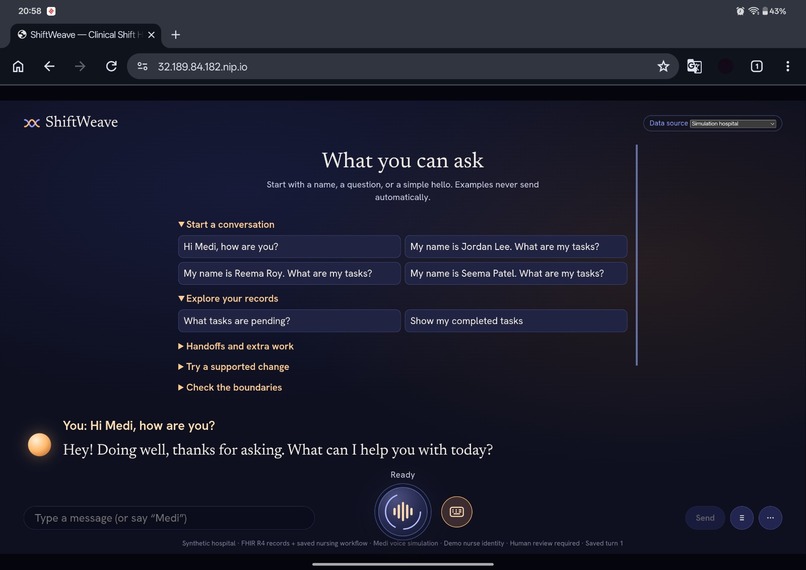Open the browser three-dot menu
This screenshot has height=570, width=806.
pos(787,66)
